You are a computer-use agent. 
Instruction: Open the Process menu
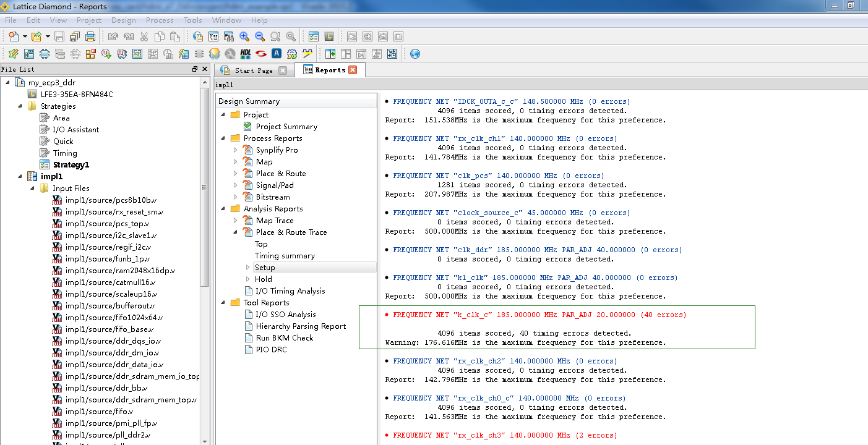pos(160,20)
